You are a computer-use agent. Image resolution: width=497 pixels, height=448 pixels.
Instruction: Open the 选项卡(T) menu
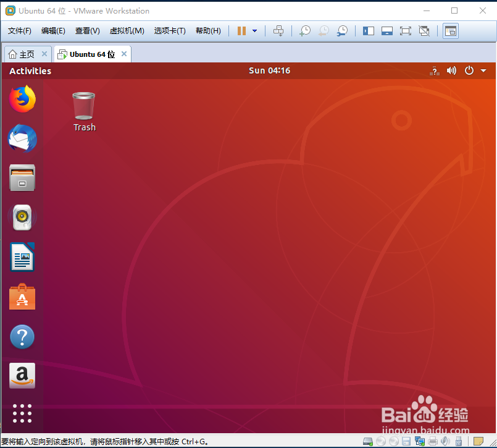pyautogui.click(x=170, y=31)
